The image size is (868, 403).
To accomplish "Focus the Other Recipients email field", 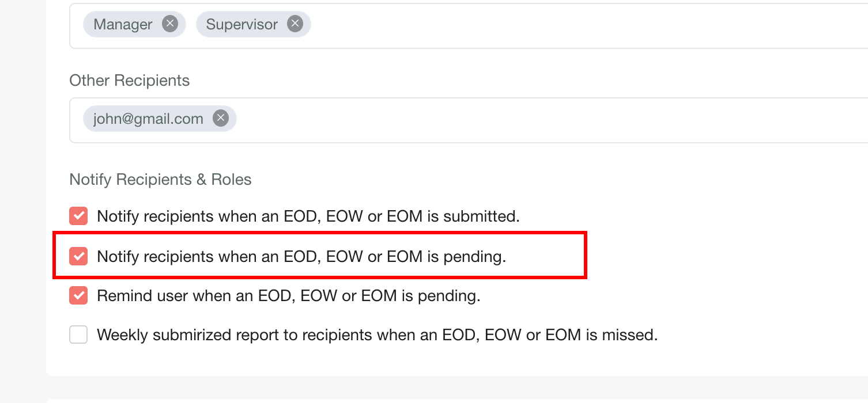I will 519,120.
